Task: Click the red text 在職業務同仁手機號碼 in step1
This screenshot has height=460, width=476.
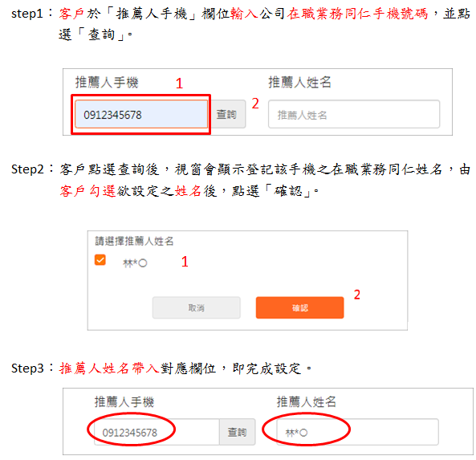Action: tap(358, 14)
